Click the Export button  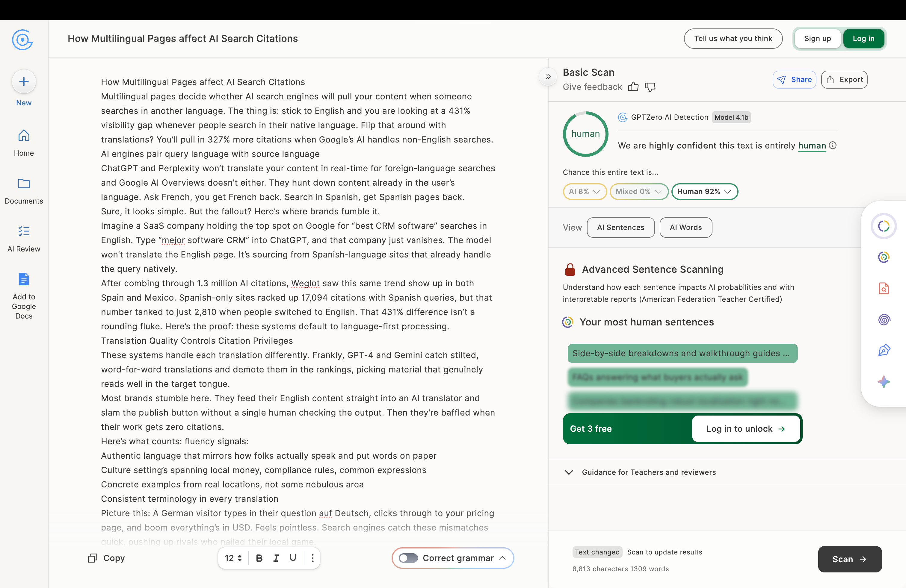tap(844, 80)
